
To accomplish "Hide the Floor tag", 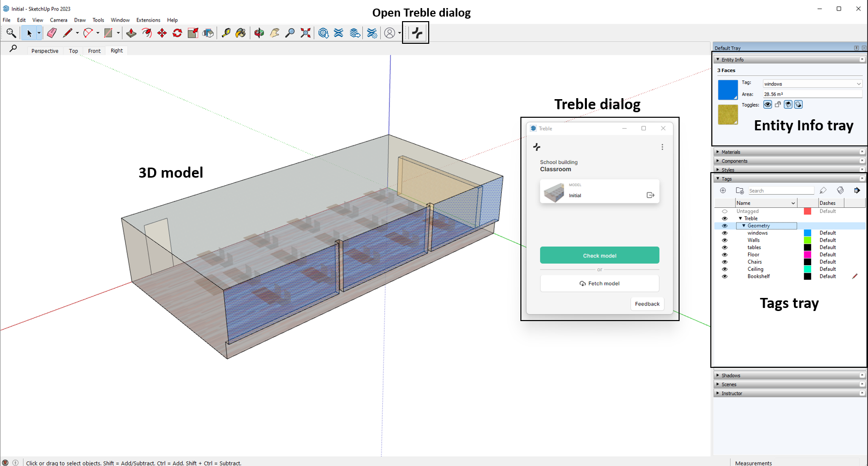I will click(x=724, y=255).
